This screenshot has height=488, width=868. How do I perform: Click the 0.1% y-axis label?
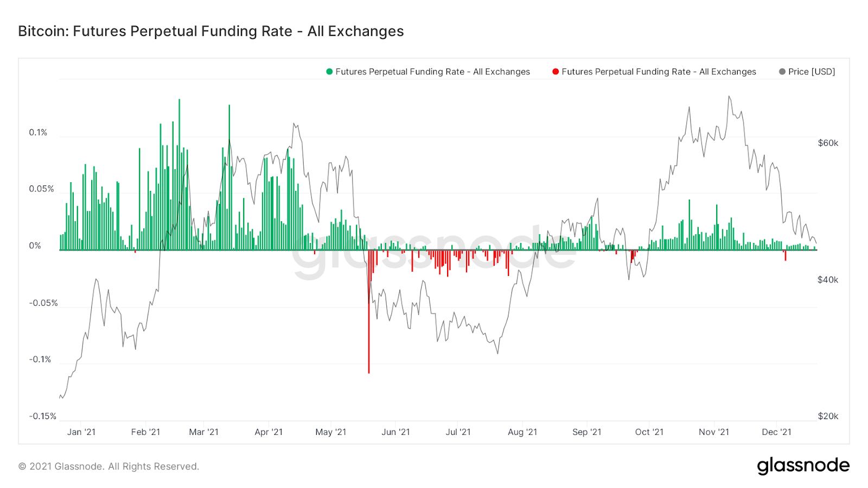tap(39, 132)
